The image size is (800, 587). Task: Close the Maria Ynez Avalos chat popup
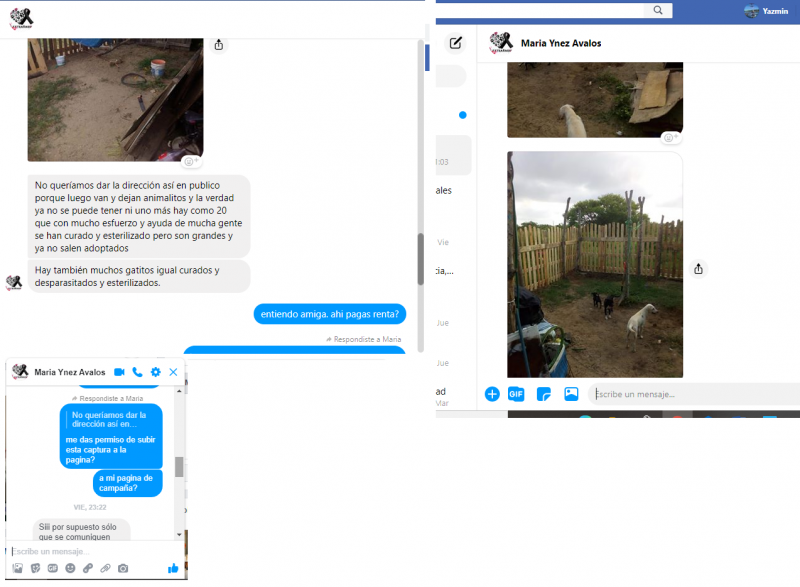(x=173, y=372)
